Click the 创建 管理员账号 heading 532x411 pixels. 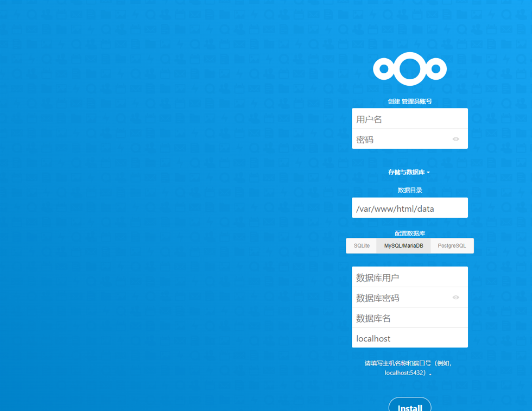(x=409, y=101)
